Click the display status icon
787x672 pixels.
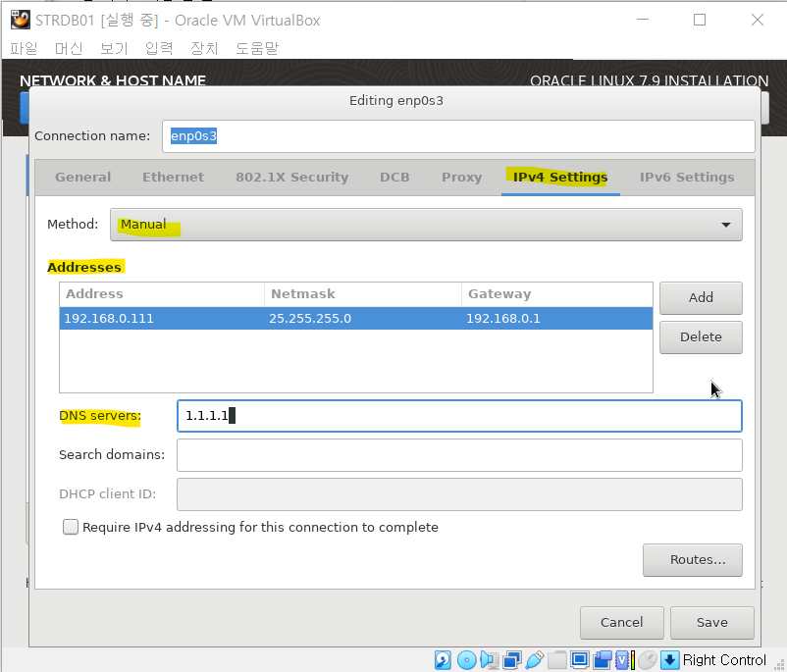[580, 660]
